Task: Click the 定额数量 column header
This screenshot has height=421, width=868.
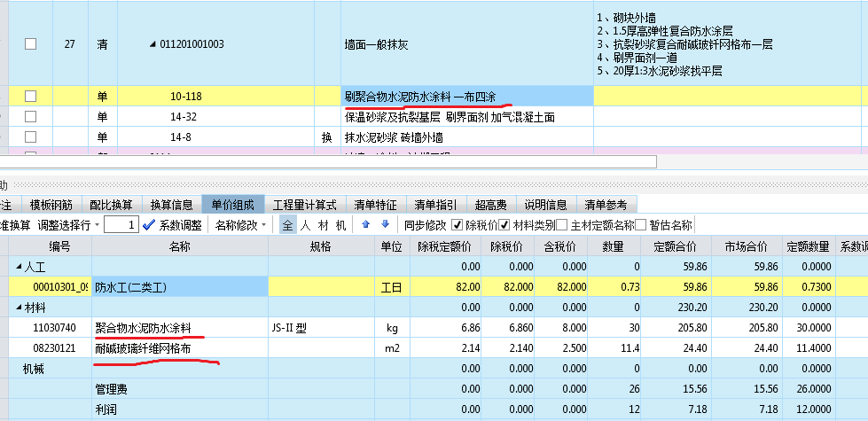Action: click(808, 246)
